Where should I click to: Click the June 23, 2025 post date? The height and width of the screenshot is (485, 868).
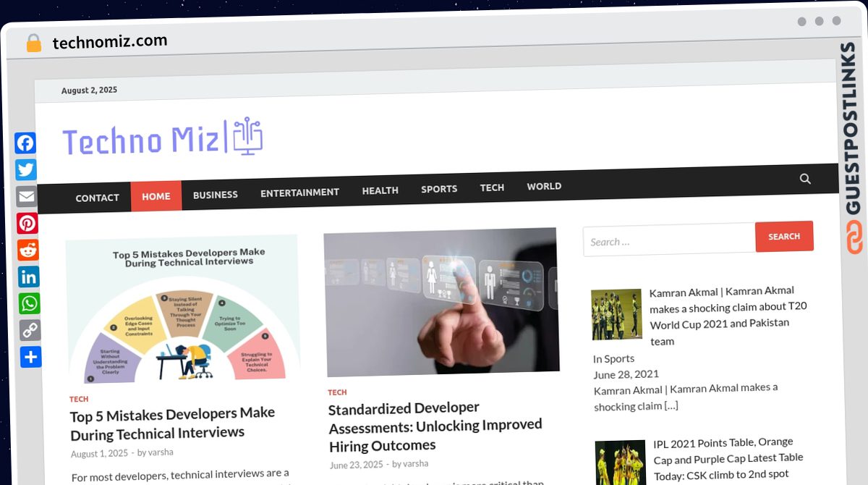pos(357,465)
